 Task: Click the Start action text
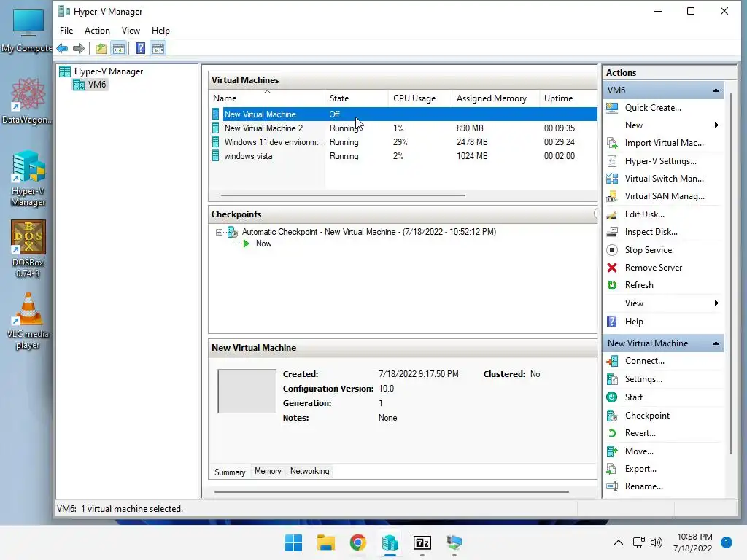[x=634, y=397]
